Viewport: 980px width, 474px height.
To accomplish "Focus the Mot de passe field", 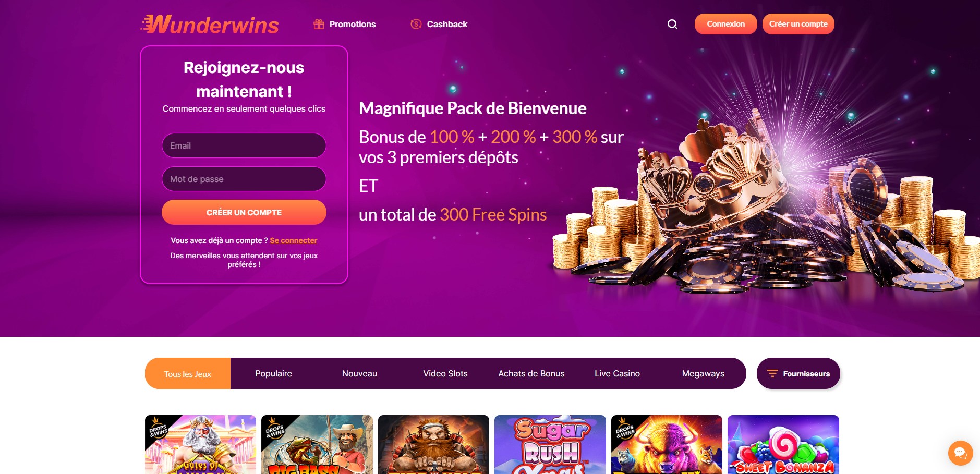I will tap(244, 179).
